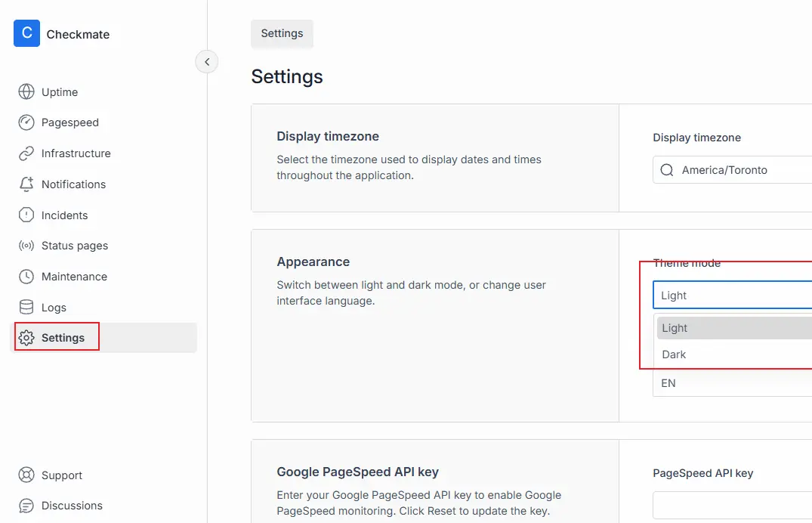Click the Infrastructure link icon

coord(26,153)
